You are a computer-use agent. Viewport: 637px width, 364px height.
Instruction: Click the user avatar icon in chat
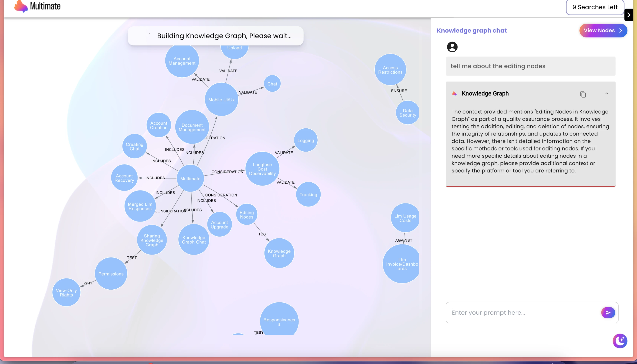(452, 47)
